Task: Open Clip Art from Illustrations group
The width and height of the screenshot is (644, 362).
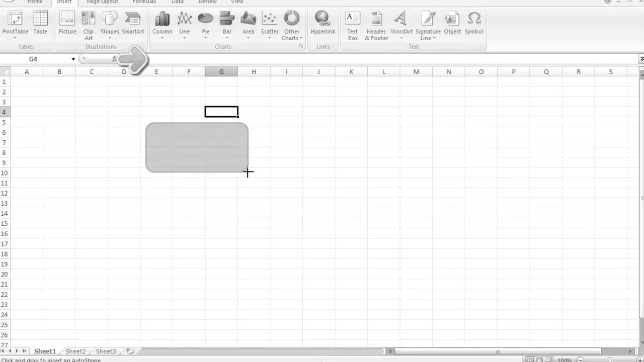Action: [88, 25]
